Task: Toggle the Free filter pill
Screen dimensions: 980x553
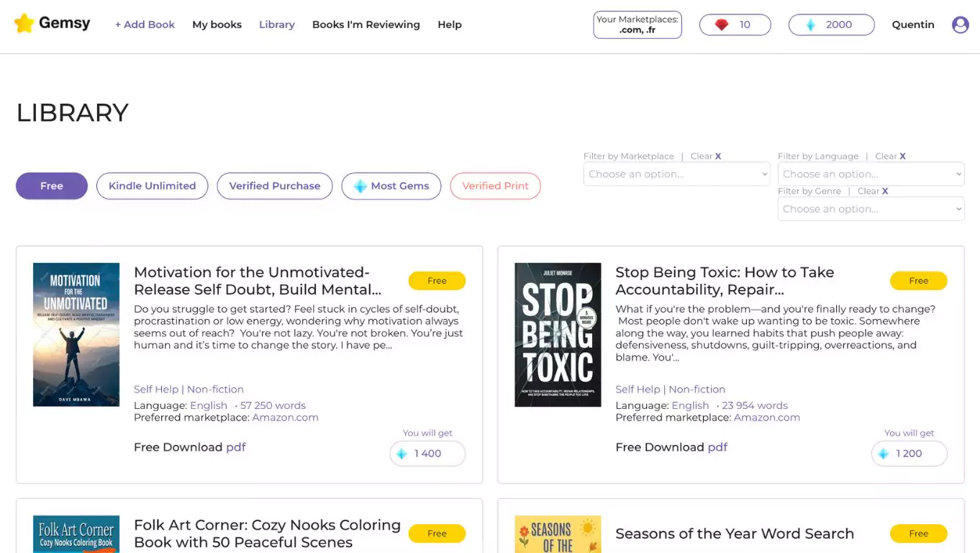Action: point(52,186)
